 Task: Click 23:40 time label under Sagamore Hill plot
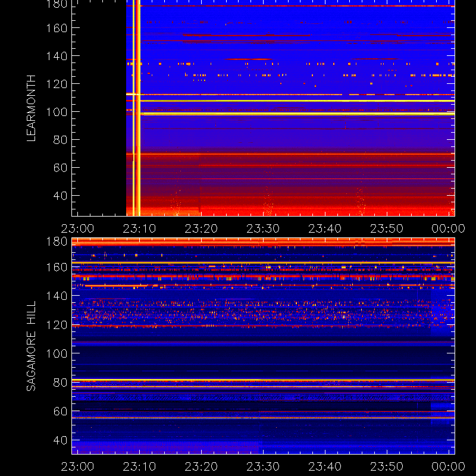click(x=325, y=466)
